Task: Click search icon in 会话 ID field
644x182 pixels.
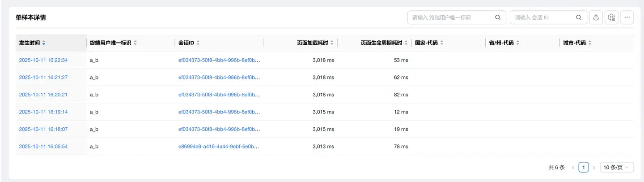Action: (579, 17)
